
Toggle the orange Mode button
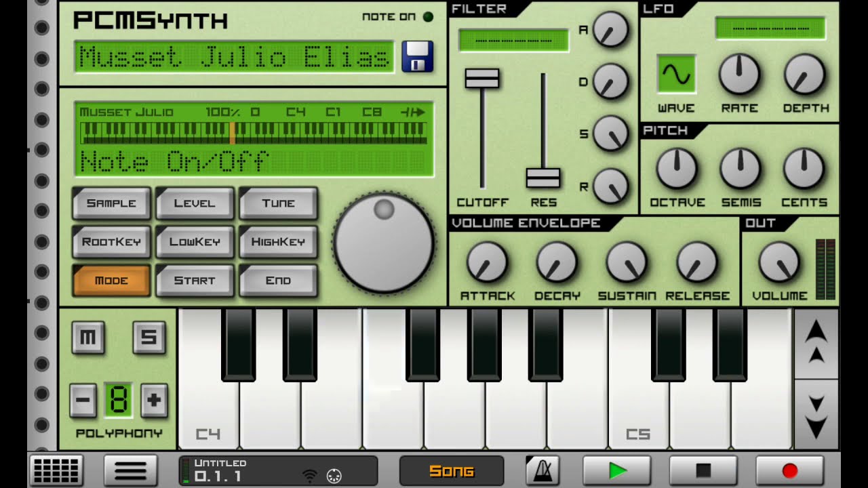click(111, 280)
